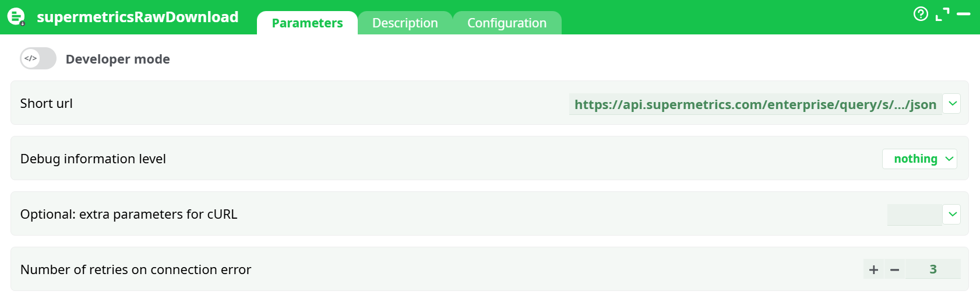This screenshot has height=298, width=980.
Task: Expand extra cURL parameters dropdown arrow
Action: pyautogui.click(x=952, y=214)
